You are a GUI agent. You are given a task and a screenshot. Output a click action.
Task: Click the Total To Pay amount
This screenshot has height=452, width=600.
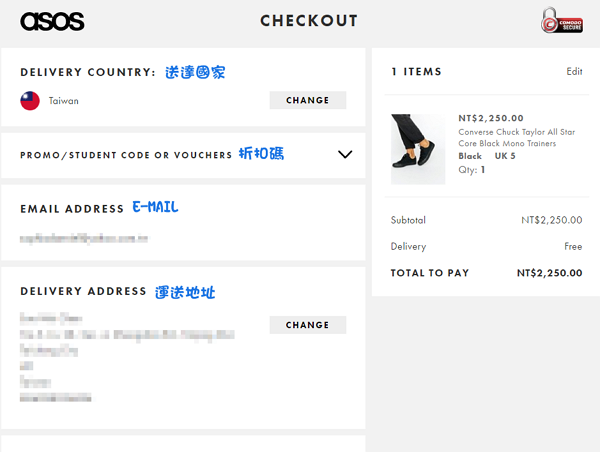[x=549, y=273]
